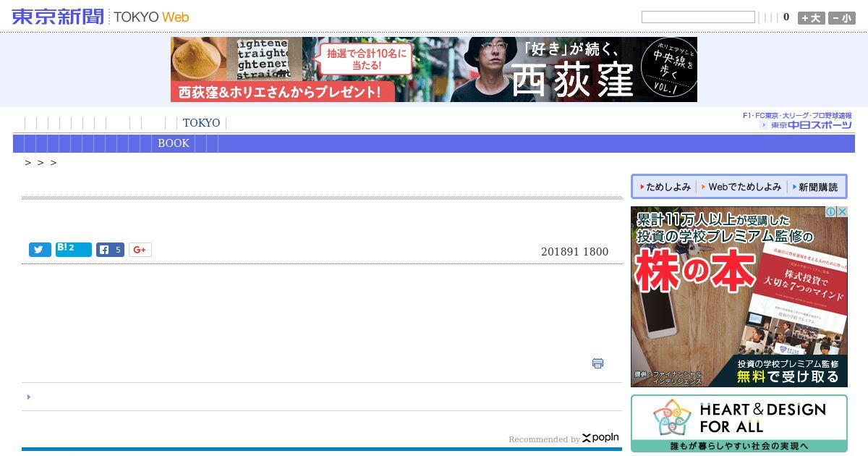Increase font size with +大 button

tap(811, 18)
